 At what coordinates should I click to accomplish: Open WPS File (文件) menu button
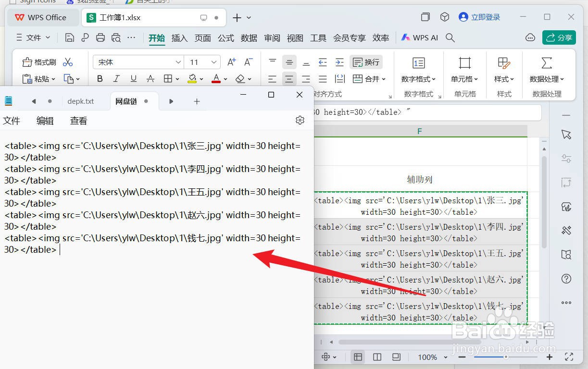point(33,37)
